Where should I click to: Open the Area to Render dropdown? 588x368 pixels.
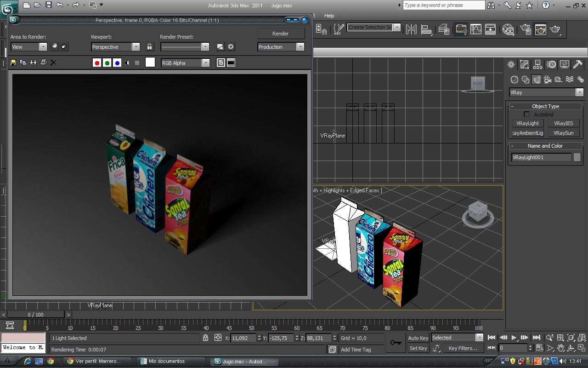(28, 46)
